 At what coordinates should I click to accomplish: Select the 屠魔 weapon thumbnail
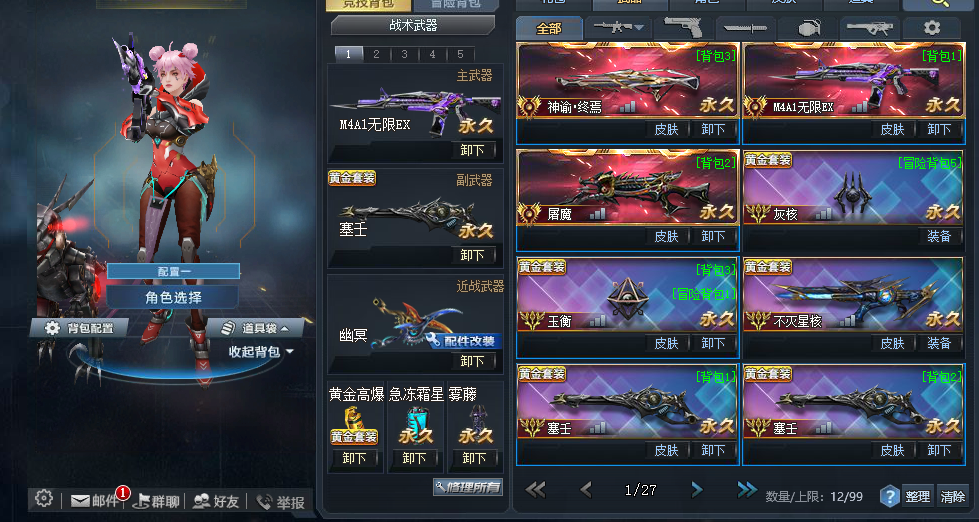627,187
